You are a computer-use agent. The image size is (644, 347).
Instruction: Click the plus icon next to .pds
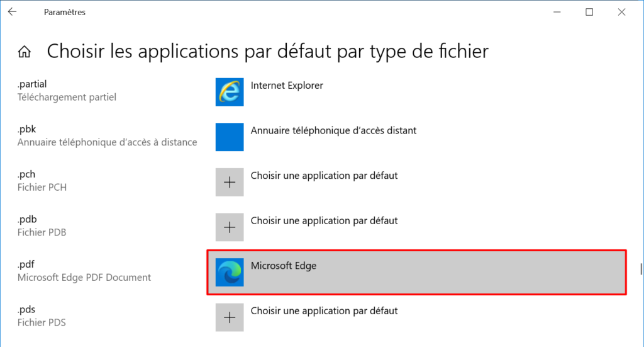coord(230,317)
